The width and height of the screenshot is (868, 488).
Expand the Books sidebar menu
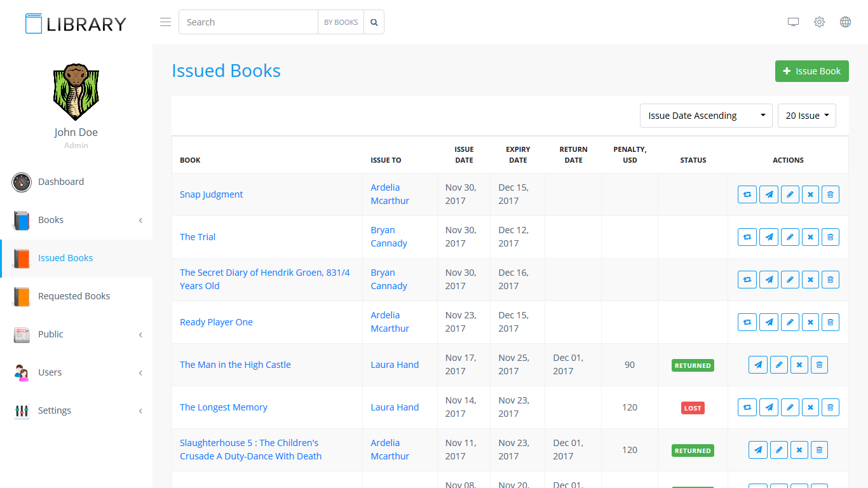tap(76, 220)
